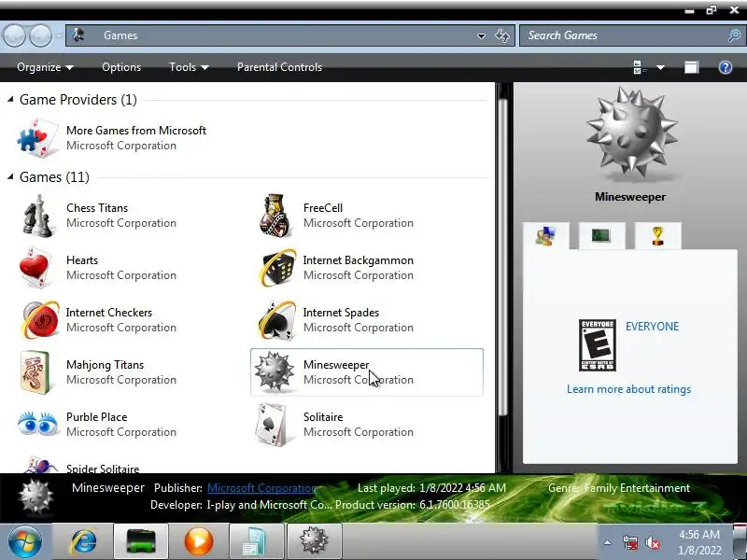Click the Mahjong Titans name text

pyautogui.click(x=105, y=365)
